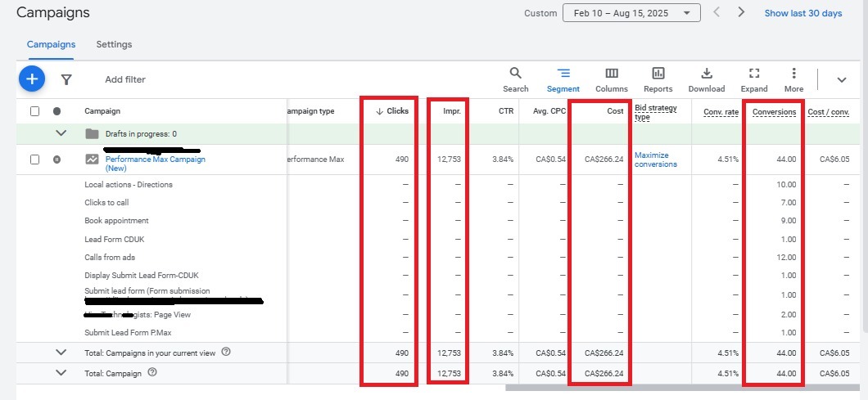Click the Search magnifier icon
868x400 pixels.
[x=515, y=79]
